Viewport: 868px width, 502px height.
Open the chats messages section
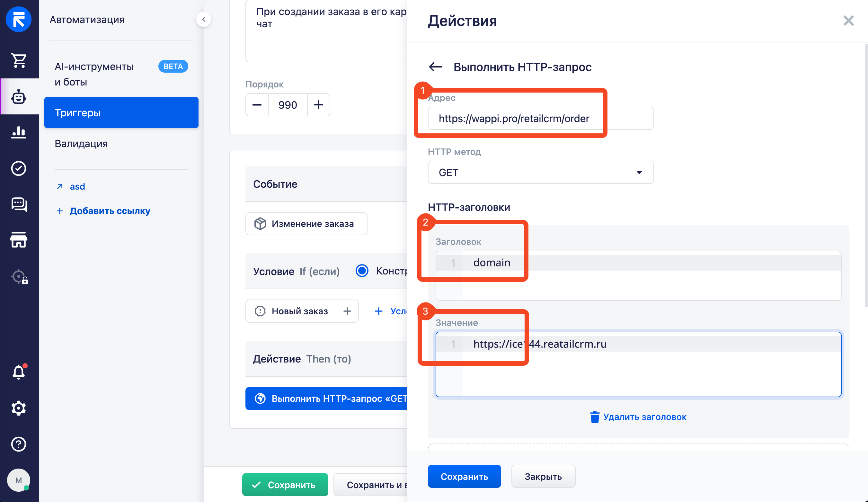(19, 204)
